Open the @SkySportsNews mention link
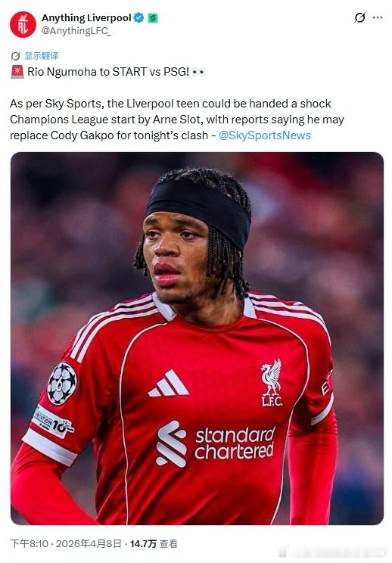 click(265, 135)
